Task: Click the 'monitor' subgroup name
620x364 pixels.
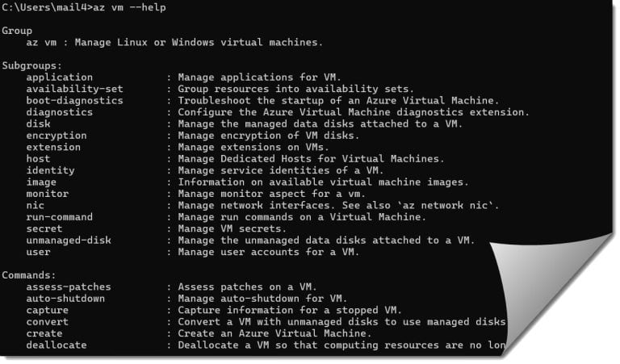Action: (47, 194)
